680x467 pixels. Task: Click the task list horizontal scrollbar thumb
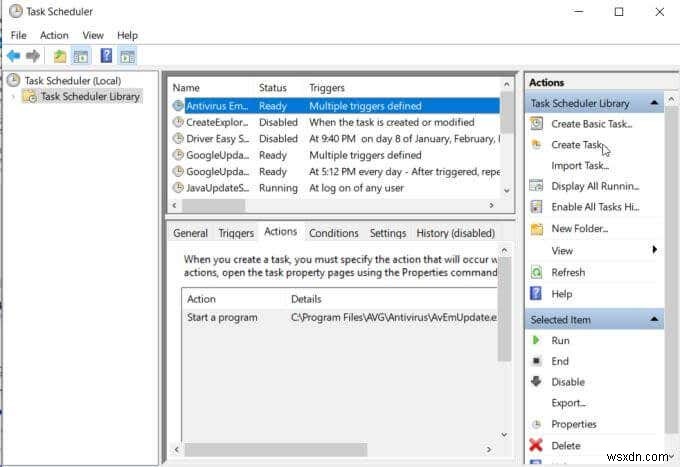[x=213, y=205]
